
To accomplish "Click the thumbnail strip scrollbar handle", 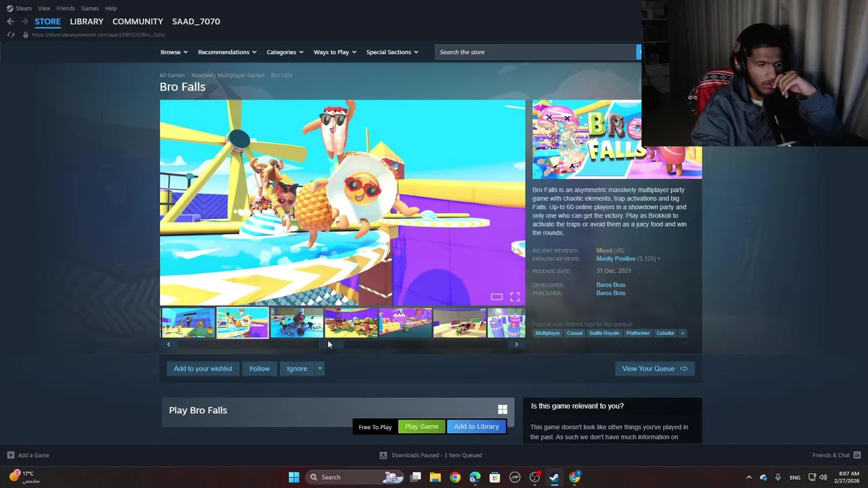I will pos(332,344).
